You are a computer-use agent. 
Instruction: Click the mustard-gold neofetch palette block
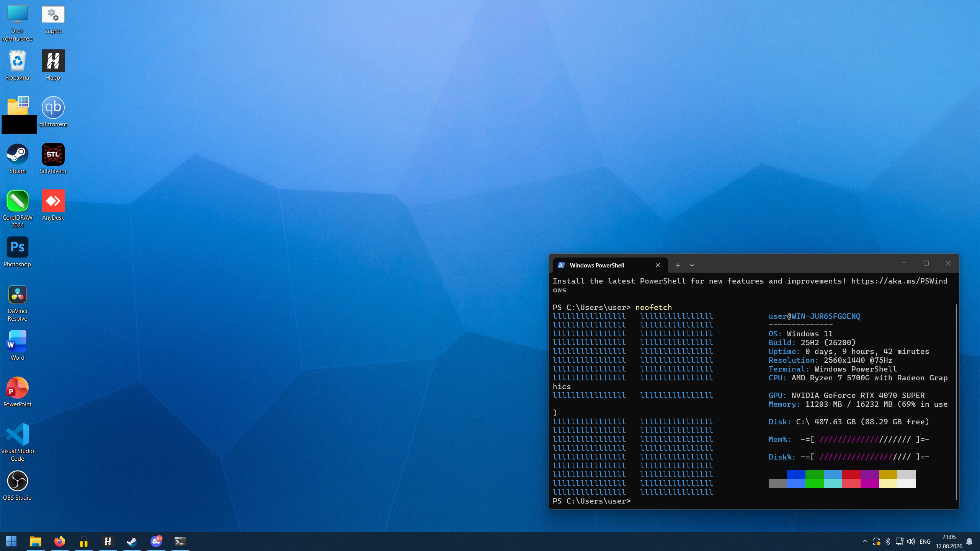888,475
